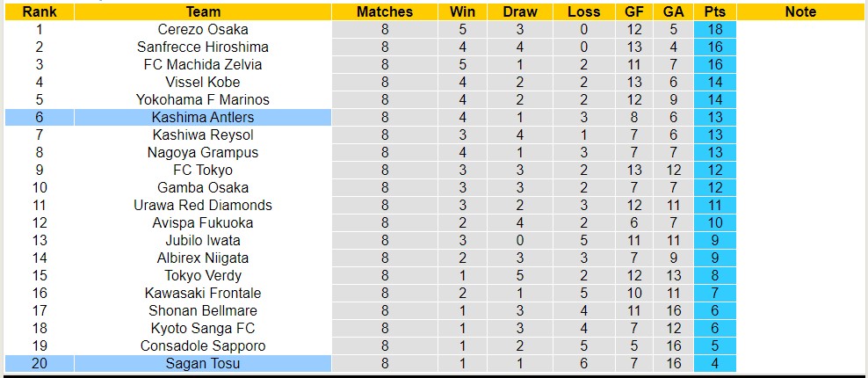The width and height of the screenshot is (868, 378).
Task: Select FC Machida Zelvia in the table
Action: tap(203, 64)
